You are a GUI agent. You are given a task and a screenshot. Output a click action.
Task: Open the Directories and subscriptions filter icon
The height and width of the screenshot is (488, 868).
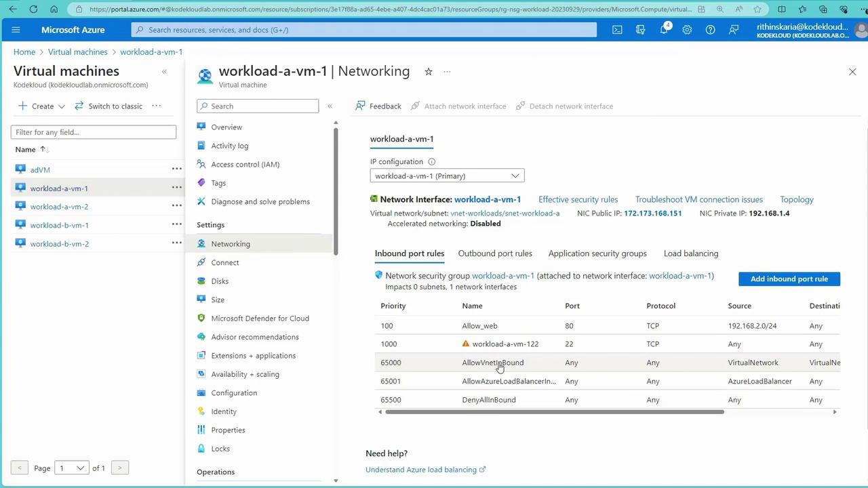[x=641, y=30]
